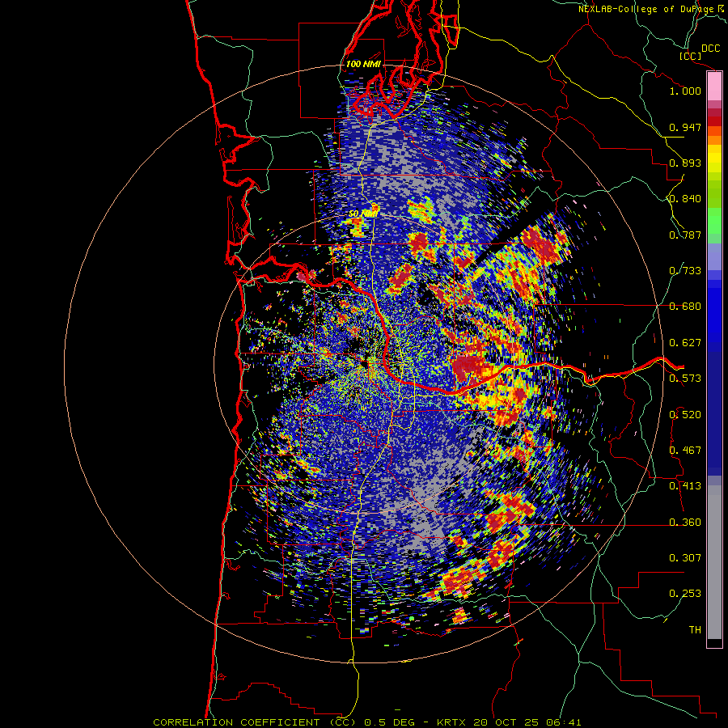Select the 0.787 legend value

point(685,235)
